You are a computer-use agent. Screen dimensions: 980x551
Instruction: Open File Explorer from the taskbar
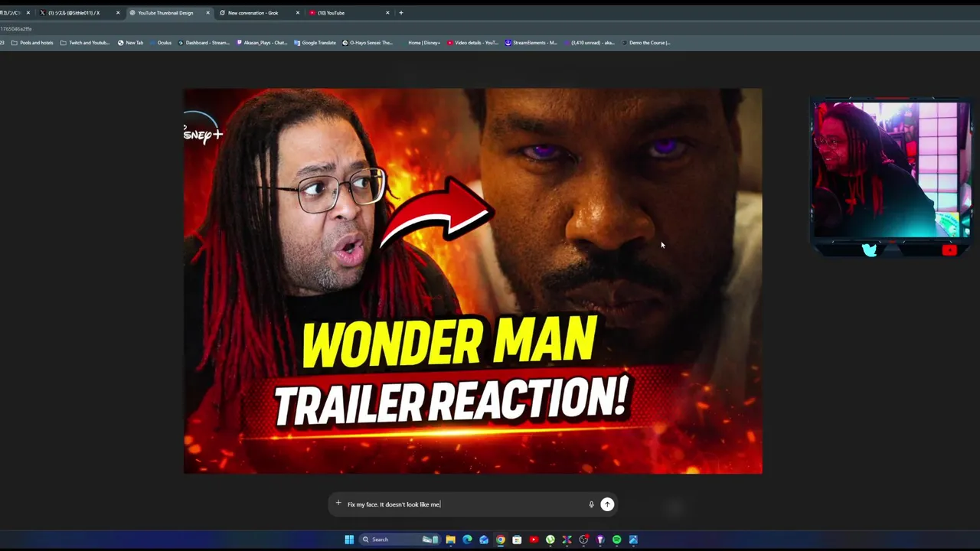(451, 540)
